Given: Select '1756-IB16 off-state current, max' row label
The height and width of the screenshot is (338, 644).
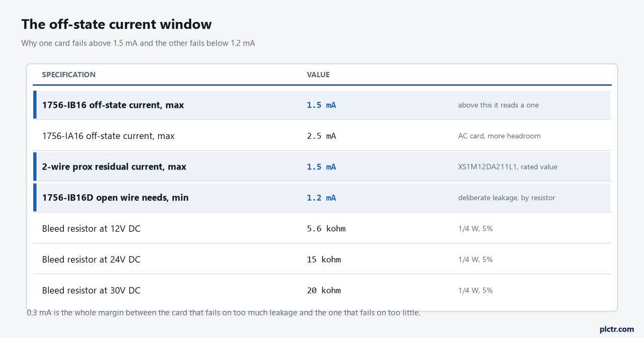Looking at the screenshot, I should pyautogui.click(x=113, y=105).
